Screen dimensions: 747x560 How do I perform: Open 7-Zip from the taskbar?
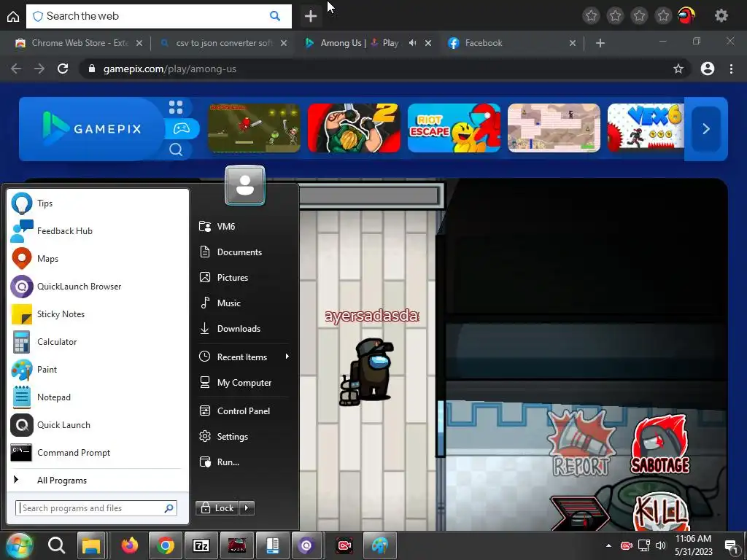pyautogui.click(x=201, y=545)
